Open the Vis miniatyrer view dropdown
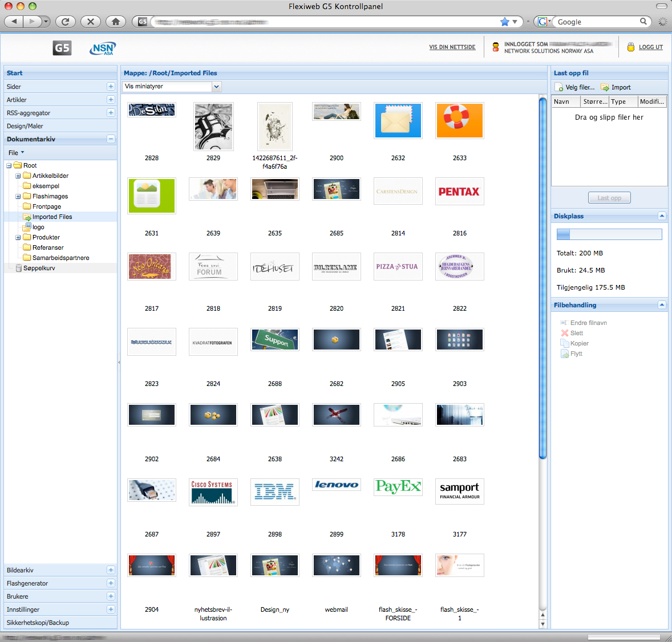672x642 pixels. [x=216, y=87]
